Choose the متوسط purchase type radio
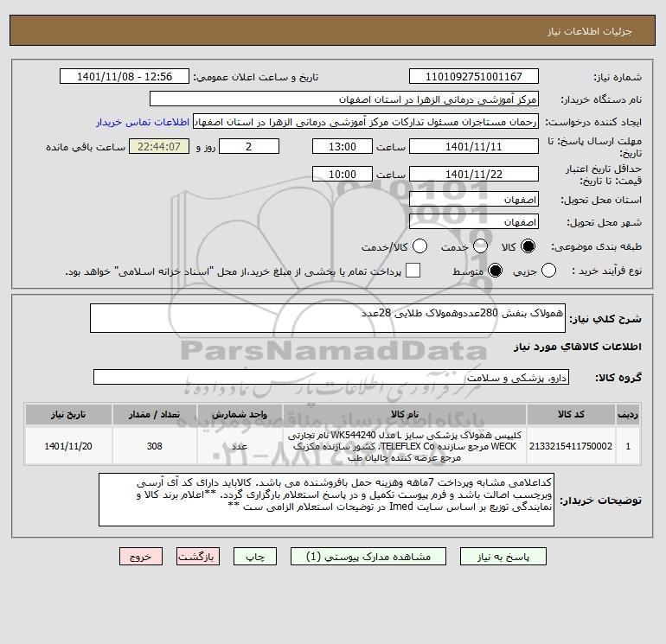666x644 pixels. tap(495, 271)
